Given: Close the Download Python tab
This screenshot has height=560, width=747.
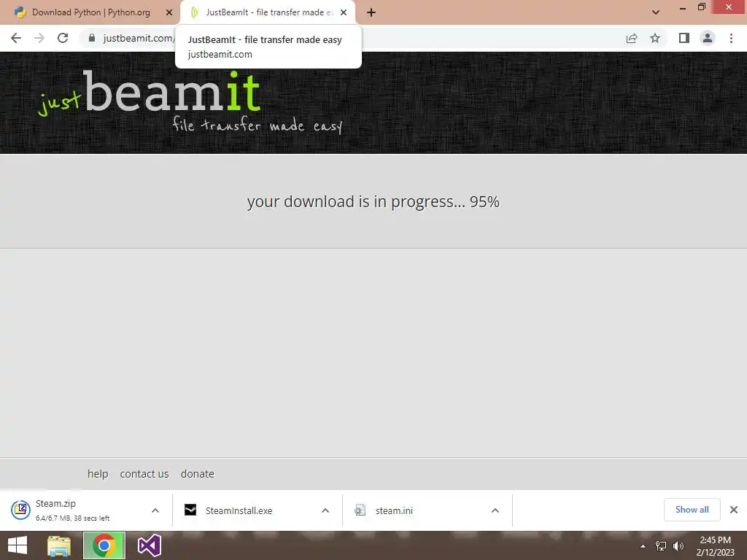Looking at the screenshot, I should 169,12.
